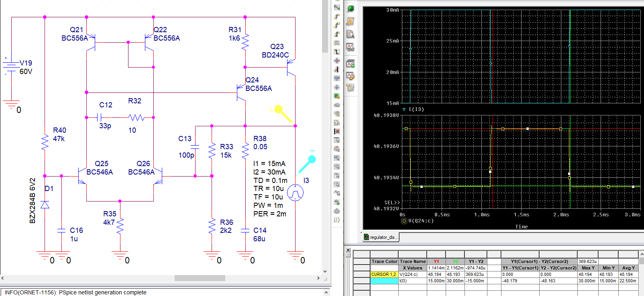Click the cursor table scroll-up arrow
The image size is (644, 296).
641,254
